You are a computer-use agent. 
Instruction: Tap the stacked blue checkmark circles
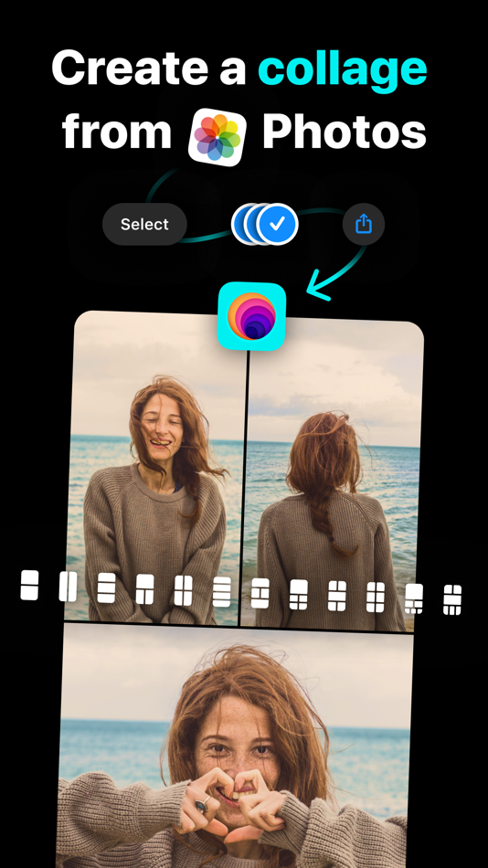[x=265, y=224]
